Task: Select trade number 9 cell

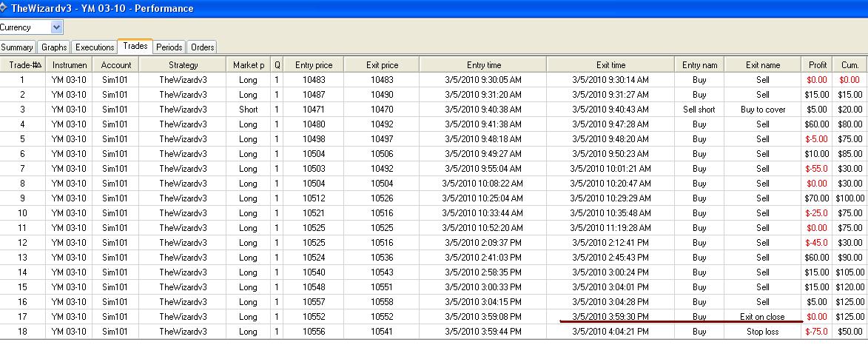Action: click(23, 198)
